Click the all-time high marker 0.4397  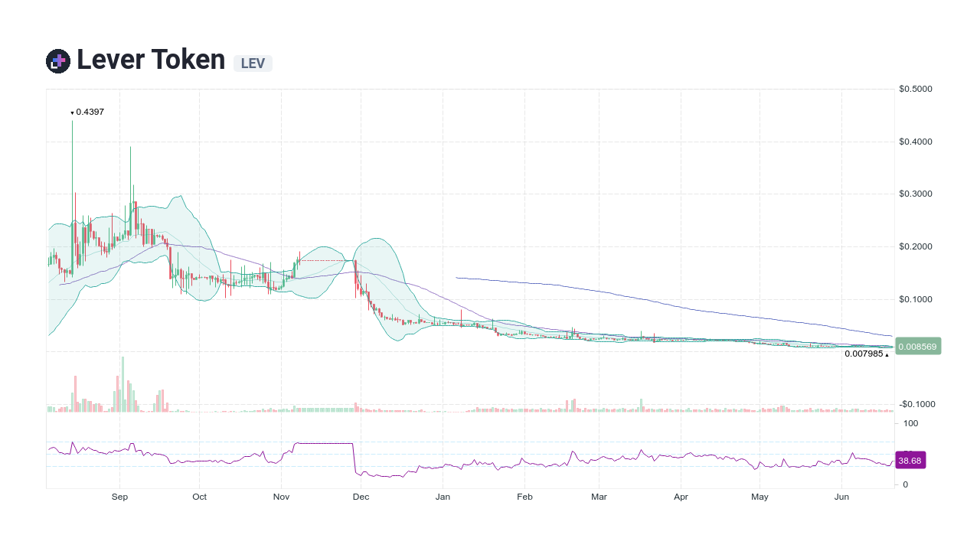[89, 112]
